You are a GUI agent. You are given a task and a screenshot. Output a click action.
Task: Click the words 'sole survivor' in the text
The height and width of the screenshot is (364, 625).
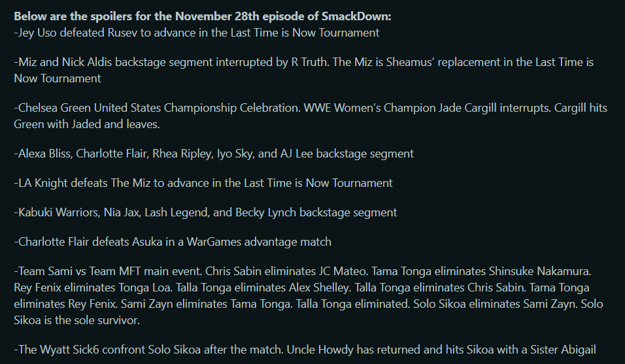103,321
